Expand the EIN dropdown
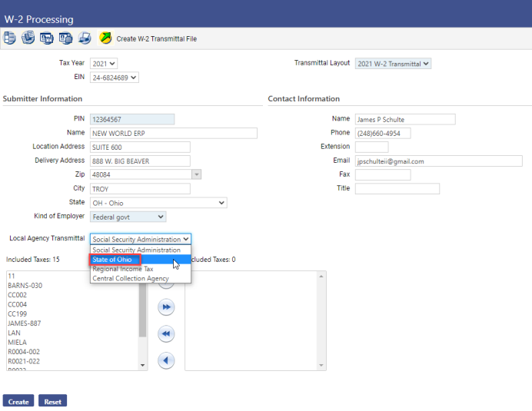 click(x=115, y=77)
